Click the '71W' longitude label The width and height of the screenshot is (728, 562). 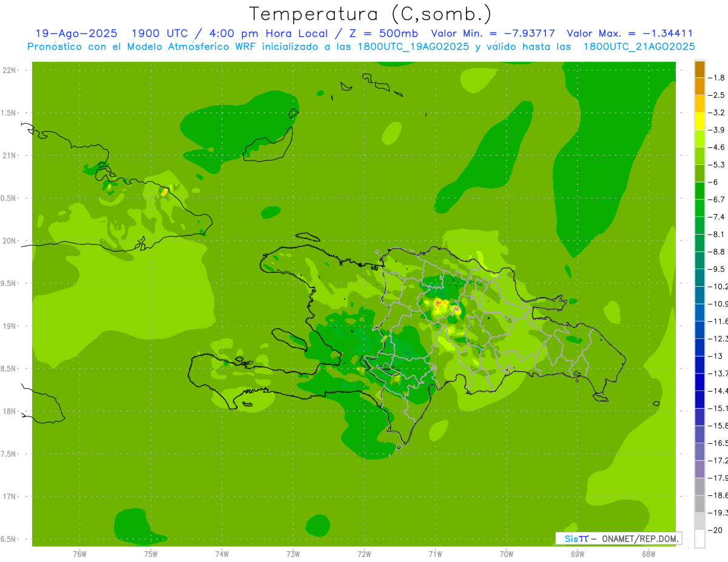tap(435, 554)
